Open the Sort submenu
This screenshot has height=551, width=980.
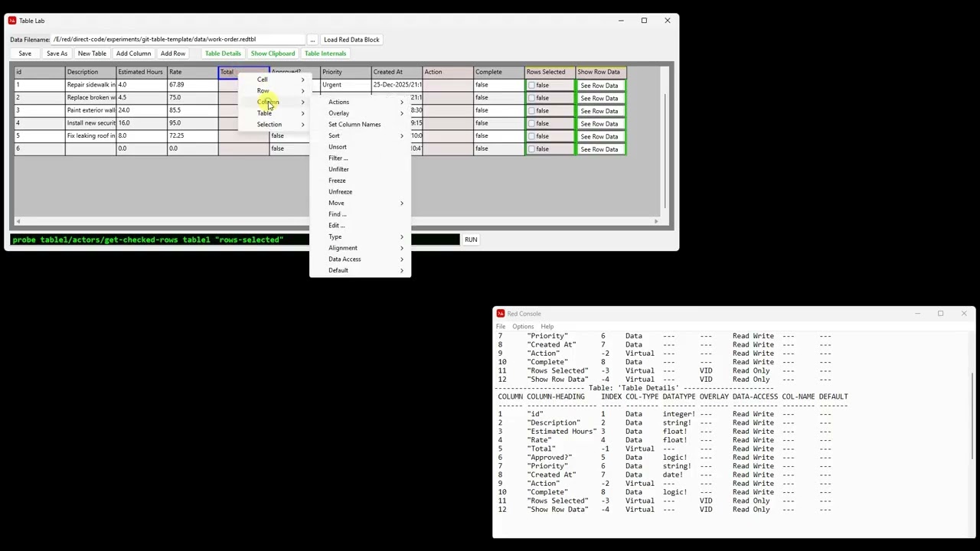click(360, 135)
